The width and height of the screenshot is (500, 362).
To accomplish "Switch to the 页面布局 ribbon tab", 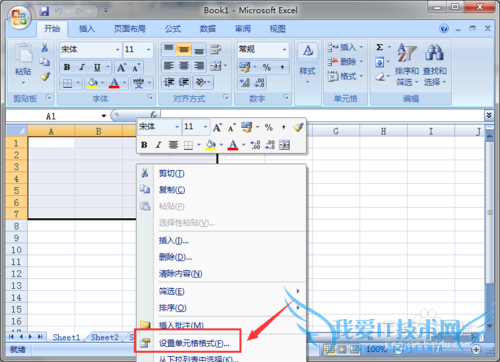I will [x=130, y=29].
